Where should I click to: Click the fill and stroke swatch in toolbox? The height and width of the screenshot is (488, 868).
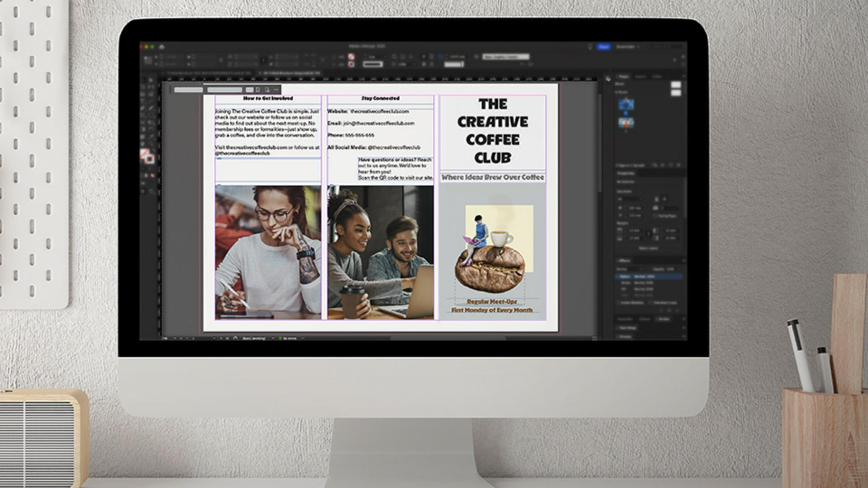tap(146, 156)
